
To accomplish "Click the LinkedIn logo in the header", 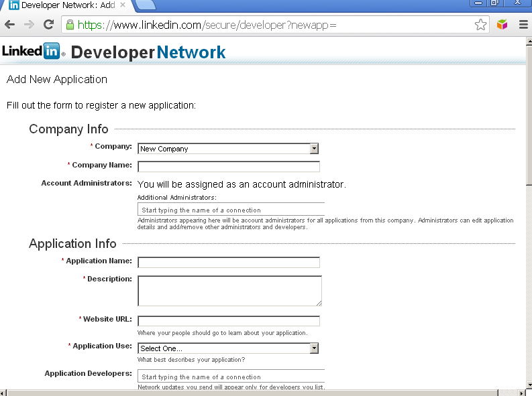I will pyautogui.click(x=34, y=51).
